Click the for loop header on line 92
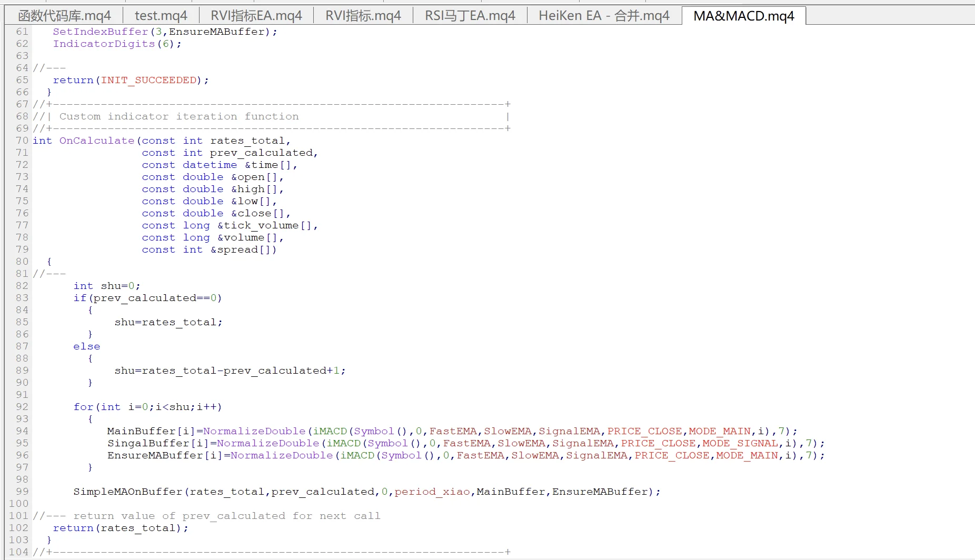 coord(148,407)
